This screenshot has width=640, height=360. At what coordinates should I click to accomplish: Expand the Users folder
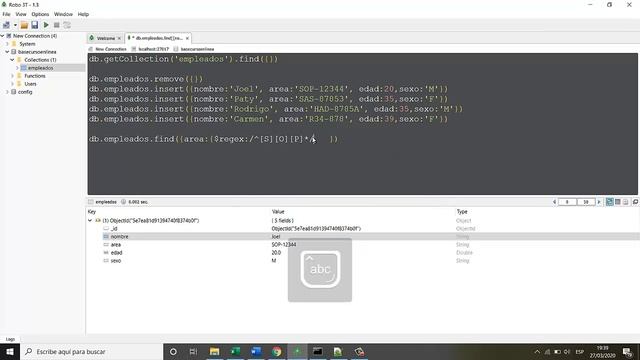tap(12, 84)
